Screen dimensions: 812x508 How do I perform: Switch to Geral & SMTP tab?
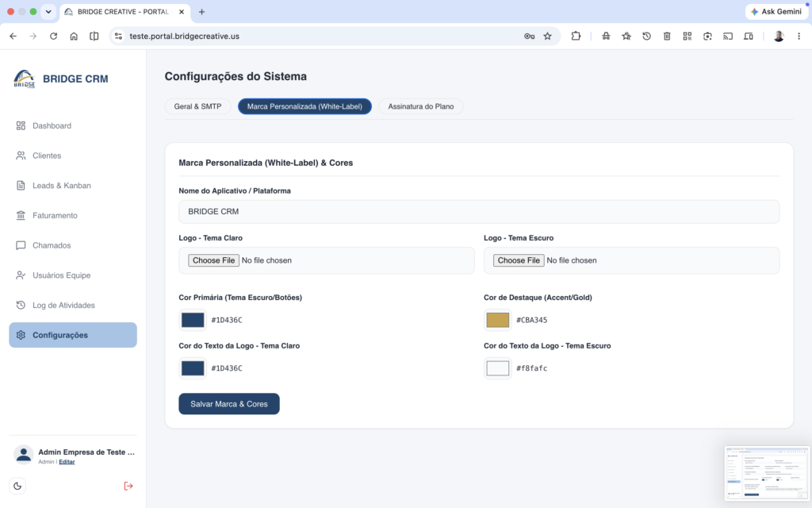point(197,106)
